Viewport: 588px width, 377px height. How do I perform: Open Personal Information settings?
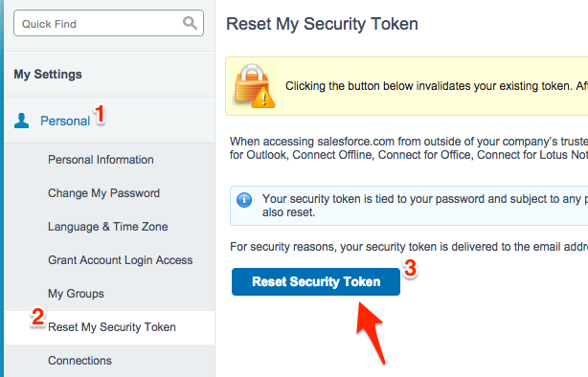[101, 160]
